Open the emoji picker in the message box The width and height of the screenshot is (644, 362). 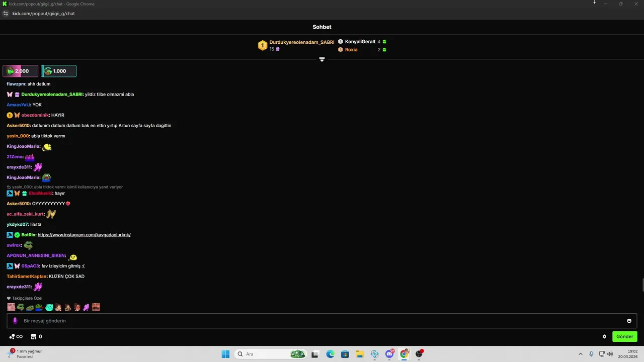click(629, 321)
